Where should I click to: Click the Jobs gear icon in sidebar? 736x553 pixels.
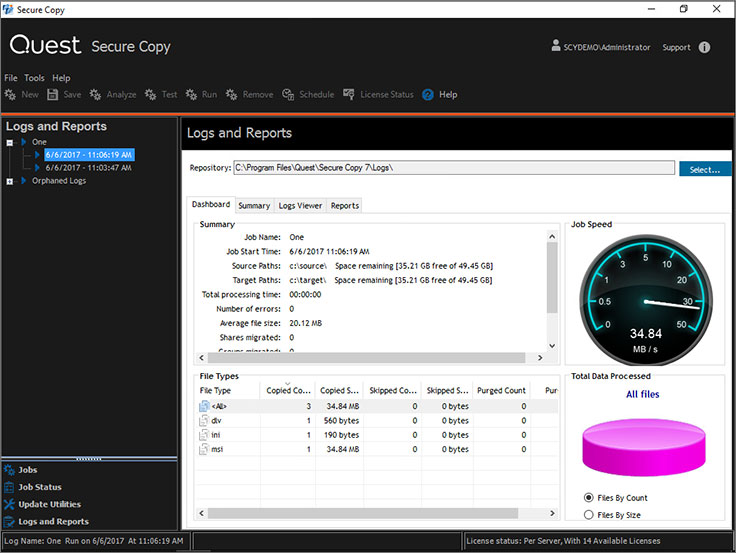click(x=9, y=469)
